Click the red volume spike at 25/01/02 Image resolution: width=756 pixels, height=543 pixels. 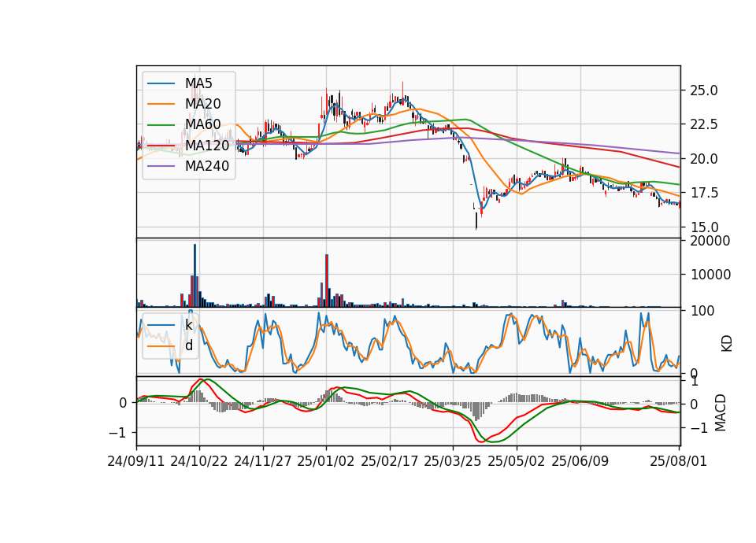click(327, 281)
